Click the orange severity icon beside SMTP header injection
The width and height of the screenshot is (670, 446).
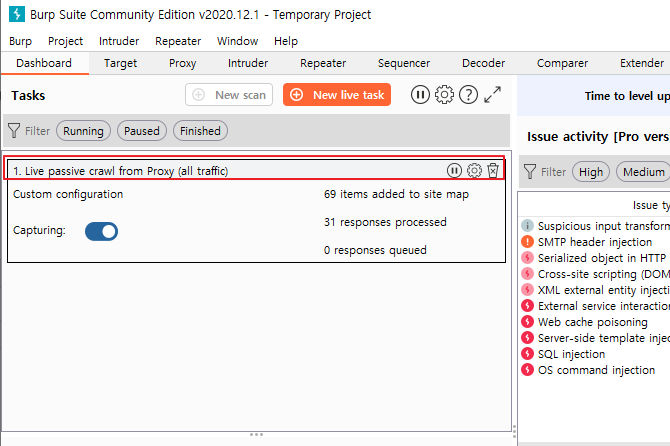527,241
